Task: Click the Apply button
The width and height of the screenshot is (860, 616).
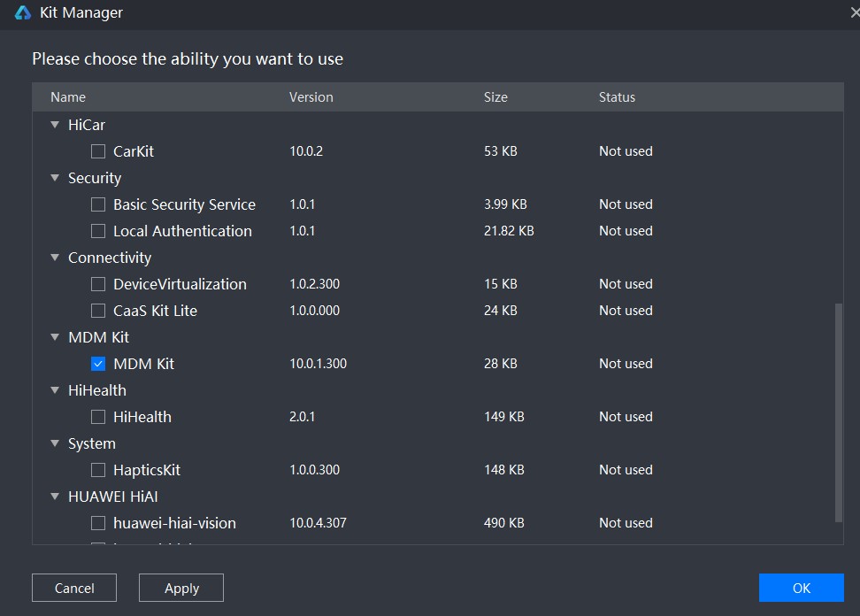Action: click(x=181, y=588)
